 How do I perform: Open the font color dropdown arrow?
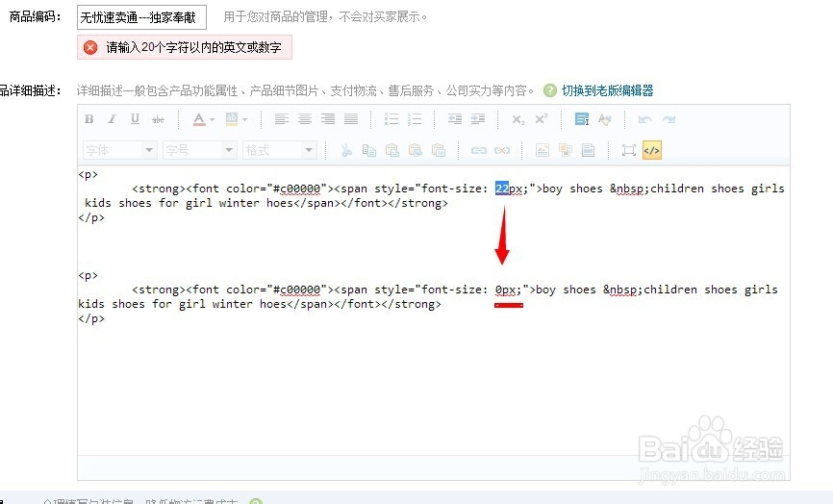coord(212,119)
